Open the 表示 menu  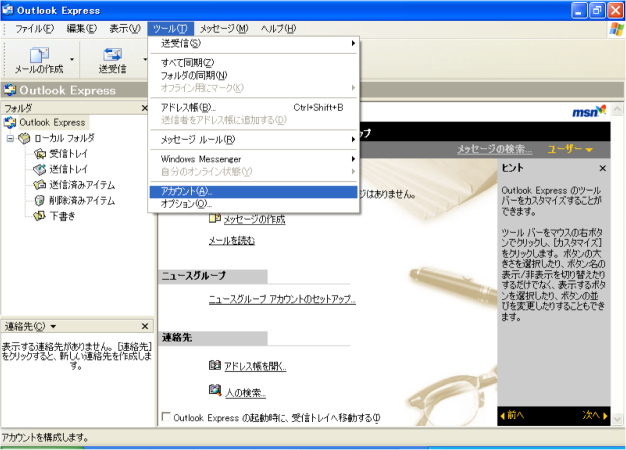point(125,29)
